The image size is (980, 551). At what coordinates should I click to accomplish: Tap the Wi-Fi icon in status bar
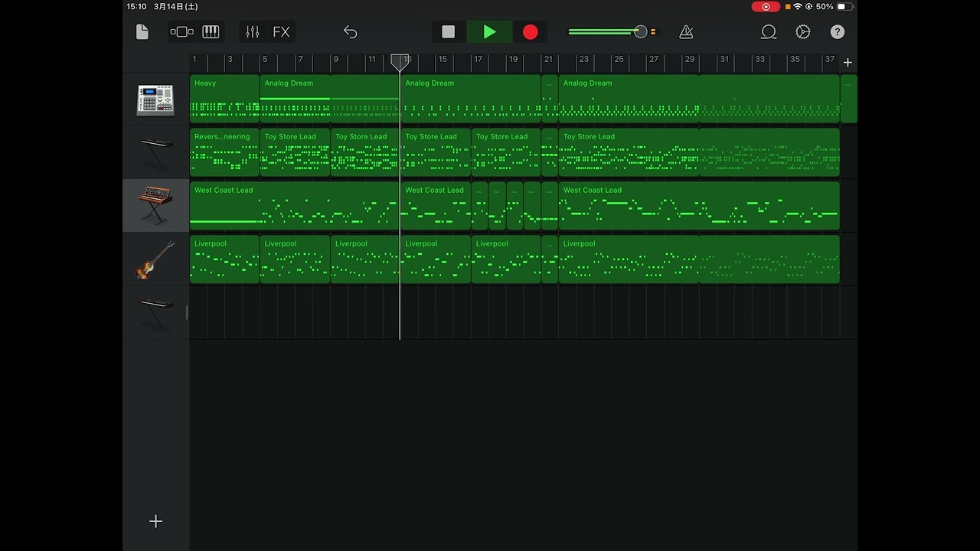(798, 6)
